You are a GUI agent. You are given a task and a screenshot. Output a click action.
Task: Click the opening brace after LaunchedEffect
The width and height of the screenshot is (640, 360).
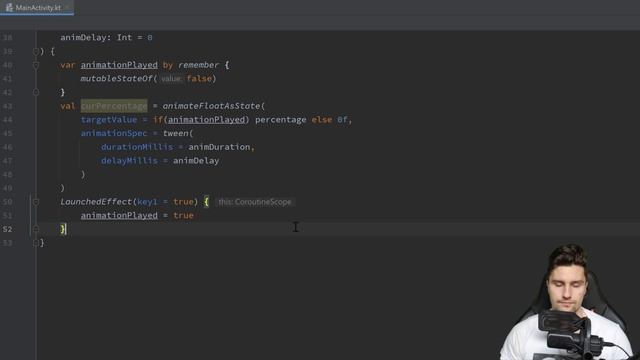(206, 202)
